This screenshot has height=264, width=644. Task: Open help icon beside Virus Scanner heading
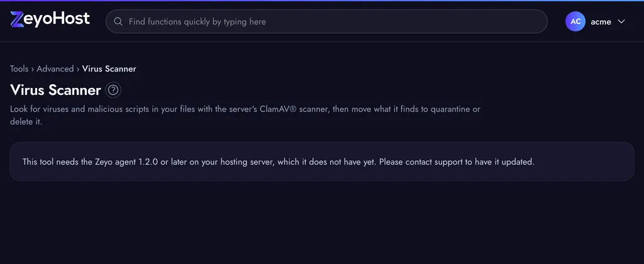coord(113,90)
